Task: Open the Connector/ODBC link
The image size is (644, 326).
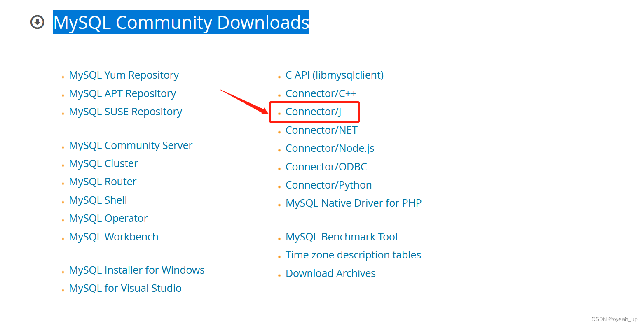Action: [x=326, y=167]
